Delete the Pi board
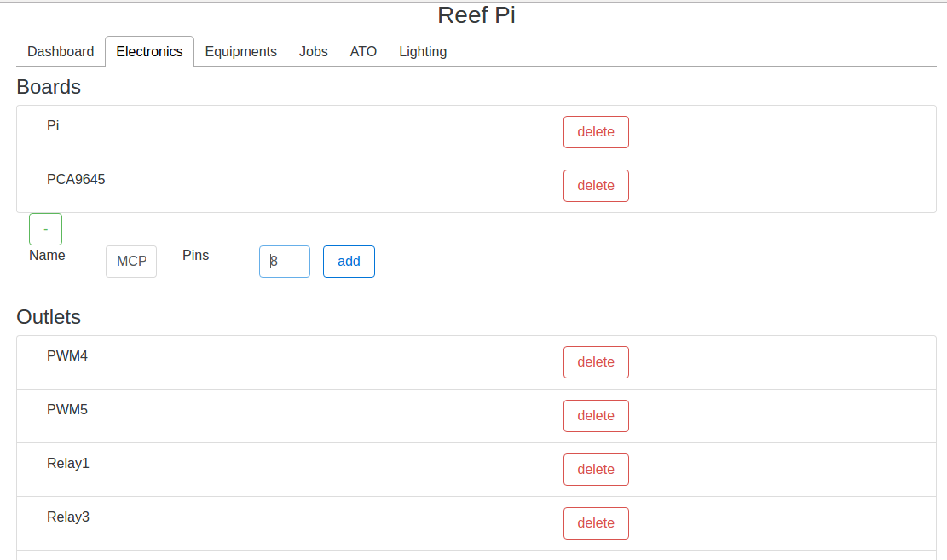This screenshot has height=560, width=947. 596,132
